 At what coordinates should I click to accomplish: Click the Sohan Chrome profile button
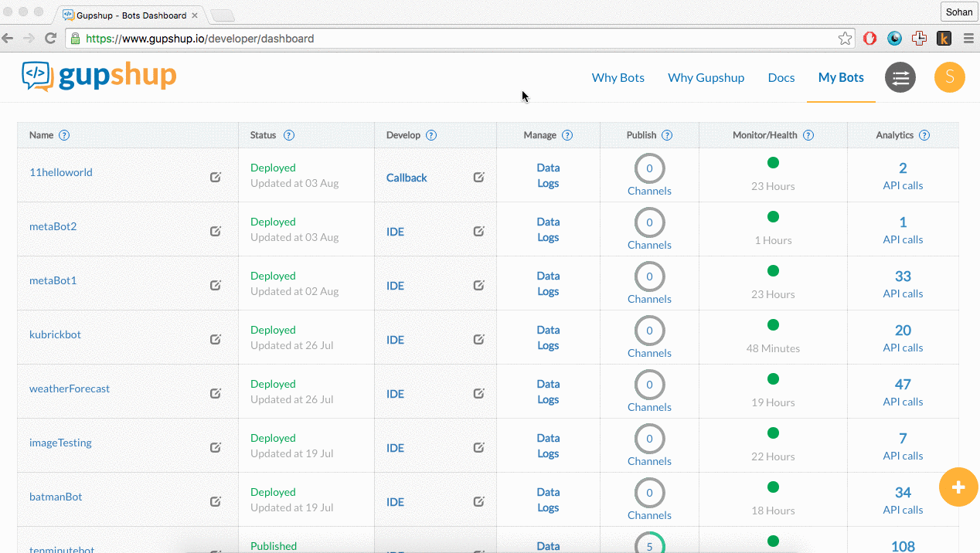959,12
